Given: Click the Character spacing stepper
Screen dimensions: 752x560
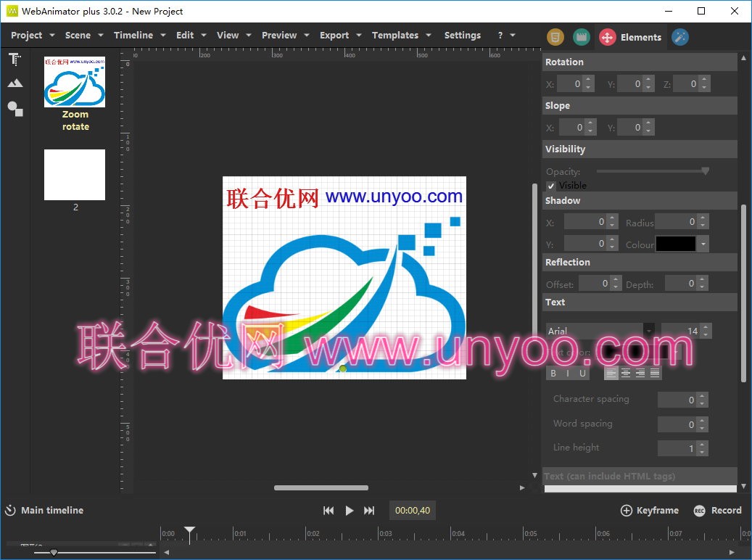Looking at the screenshot, I should click(702, 400).
